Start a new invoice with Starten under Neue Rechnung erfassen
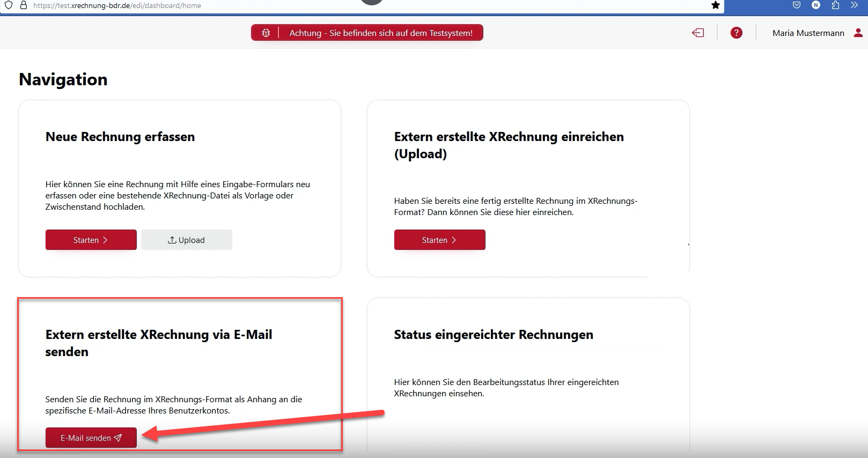 point(91,240)
